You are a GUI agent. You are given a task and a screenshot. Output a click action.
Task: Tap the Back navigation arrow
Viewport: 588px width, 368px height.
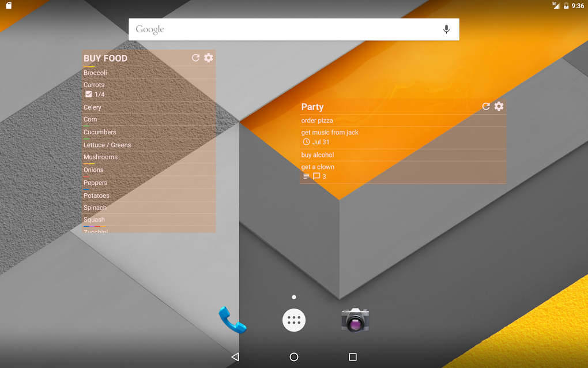[x=235, y=357]
